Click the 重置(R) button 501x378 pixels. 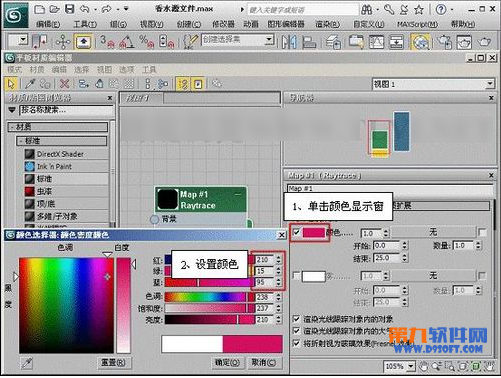tap(114, 363)
